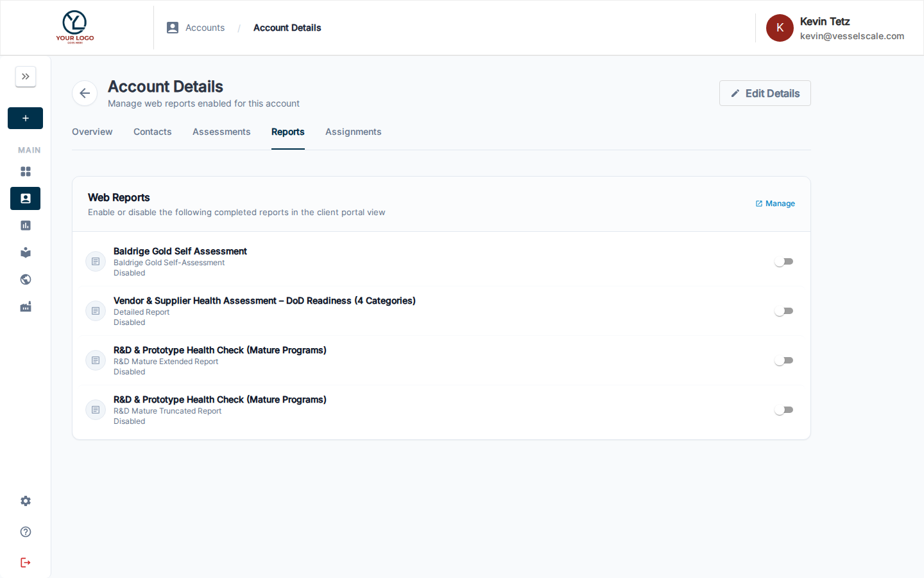Click the Baldrige Gold Self-Assessment subtitle text
924x578 pixels.
point(169,263)
